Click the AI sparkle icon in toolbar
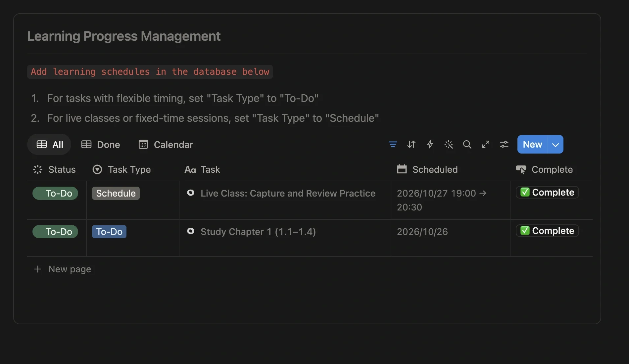 click(x=449, y=144)
